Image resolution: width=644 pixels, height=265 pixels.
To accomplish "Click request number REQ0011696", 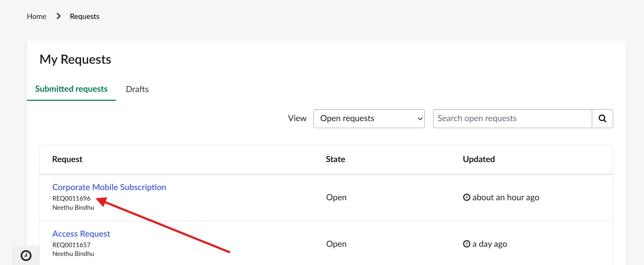I will tap(71, 198).
